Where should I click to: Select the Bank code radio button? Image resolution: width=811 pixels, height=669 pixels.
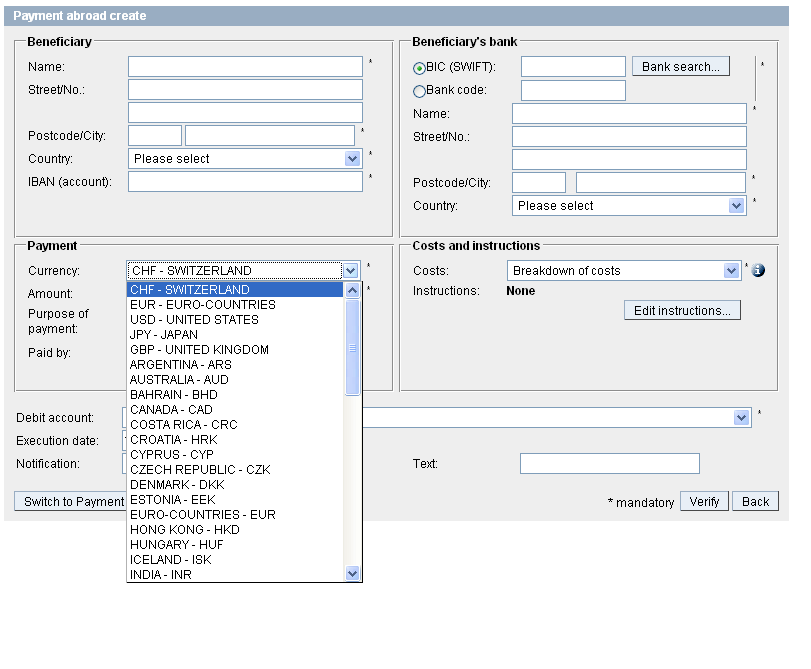[x=419, y=91]
